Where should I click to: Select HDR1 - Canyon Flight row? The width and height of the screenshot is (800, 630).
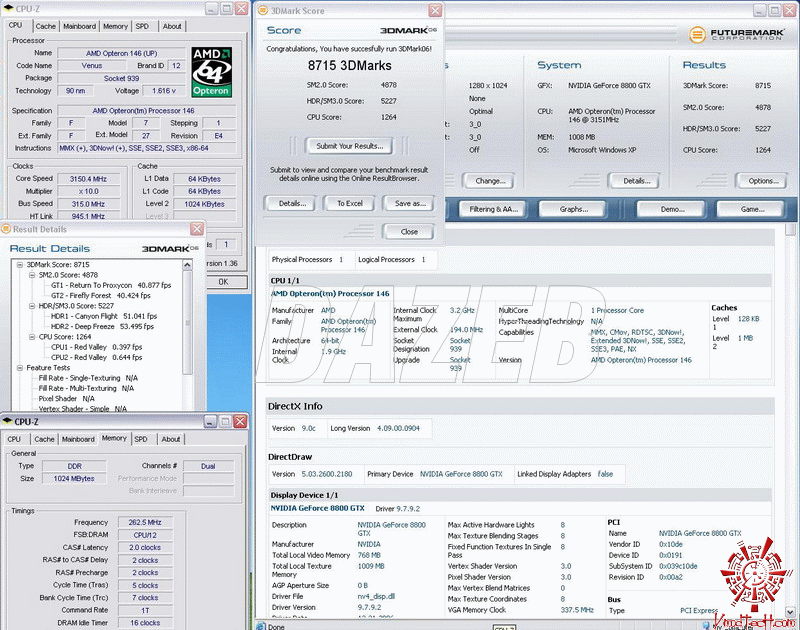click(x=104, y=316)
